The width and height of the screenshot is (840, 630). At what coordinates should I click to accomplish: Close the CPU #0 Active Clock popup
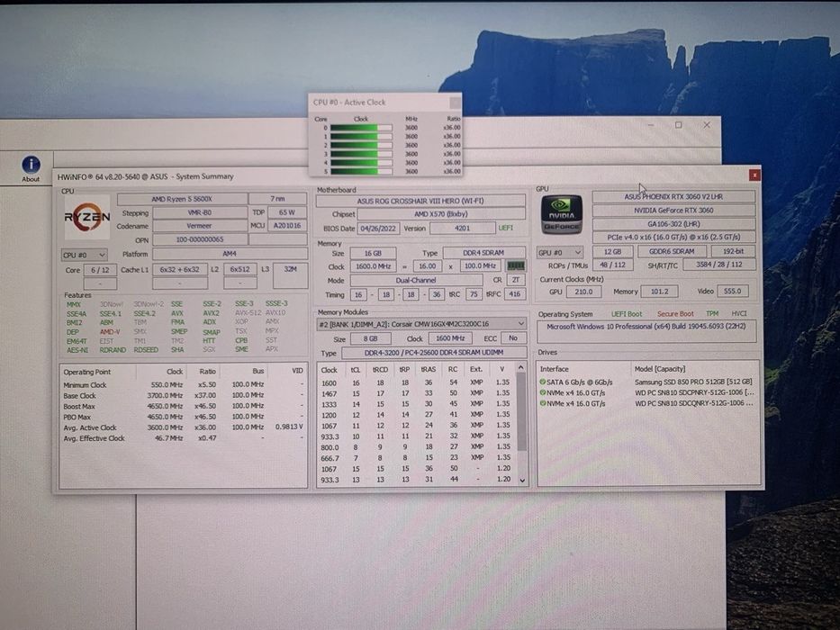point(455,102)
